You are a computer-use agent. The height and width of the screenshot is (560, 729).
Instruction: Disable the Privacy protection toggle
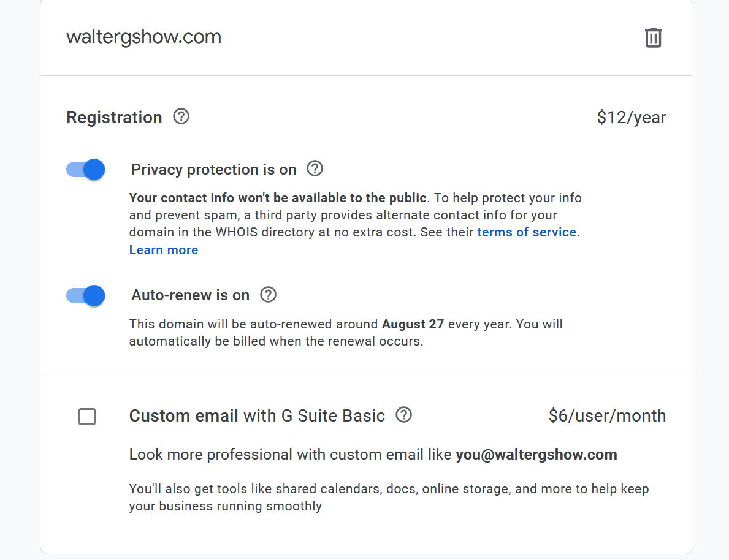[x=86, y=169]
